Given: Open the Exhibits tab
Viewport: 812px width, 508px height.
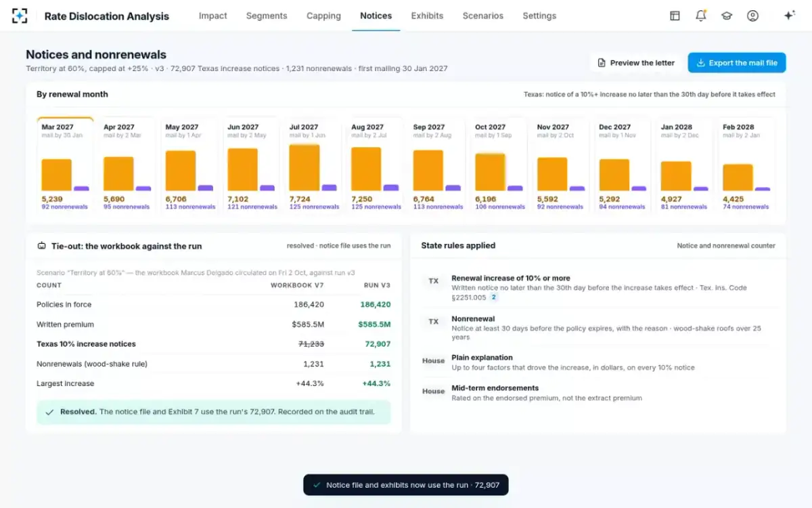Looking at the screenshot, I should [427, 16].
